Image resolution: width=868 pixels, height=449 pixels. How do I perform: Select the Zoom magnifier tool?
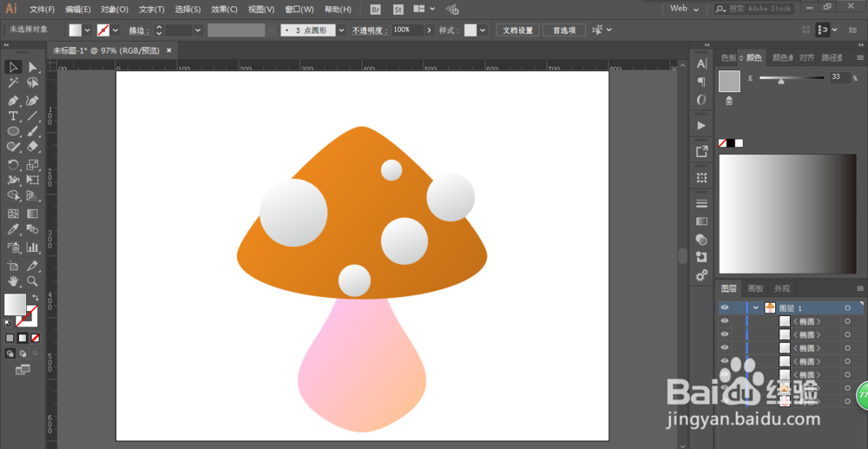pos(33,281)
